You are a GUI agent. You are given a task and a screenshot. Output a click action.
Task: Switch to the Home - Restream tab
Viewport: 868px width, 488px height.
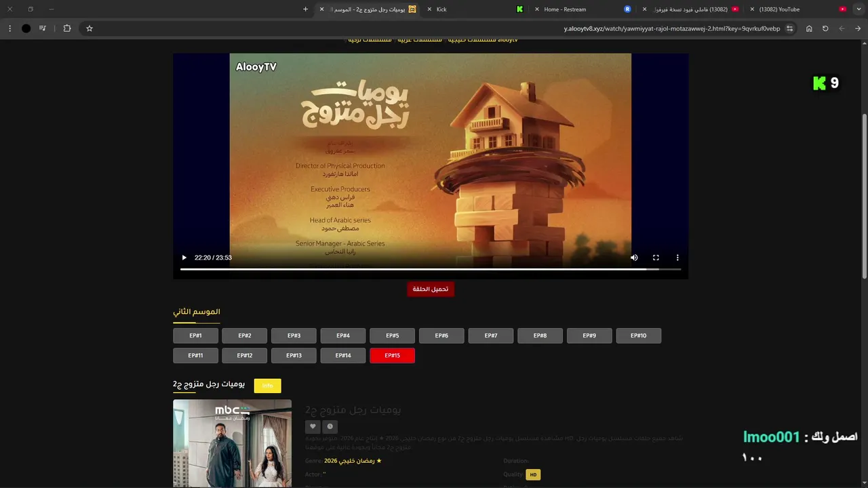click(x=583, y=9)
